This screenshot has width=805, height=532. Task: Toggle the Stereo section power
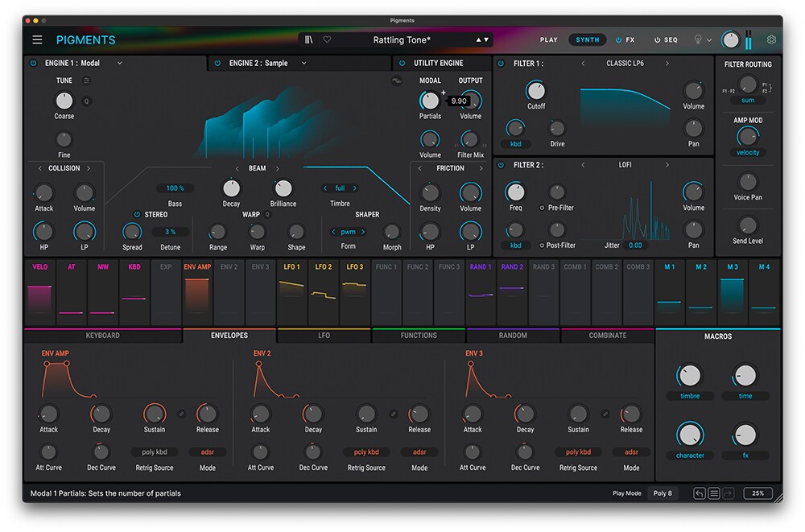137,215
